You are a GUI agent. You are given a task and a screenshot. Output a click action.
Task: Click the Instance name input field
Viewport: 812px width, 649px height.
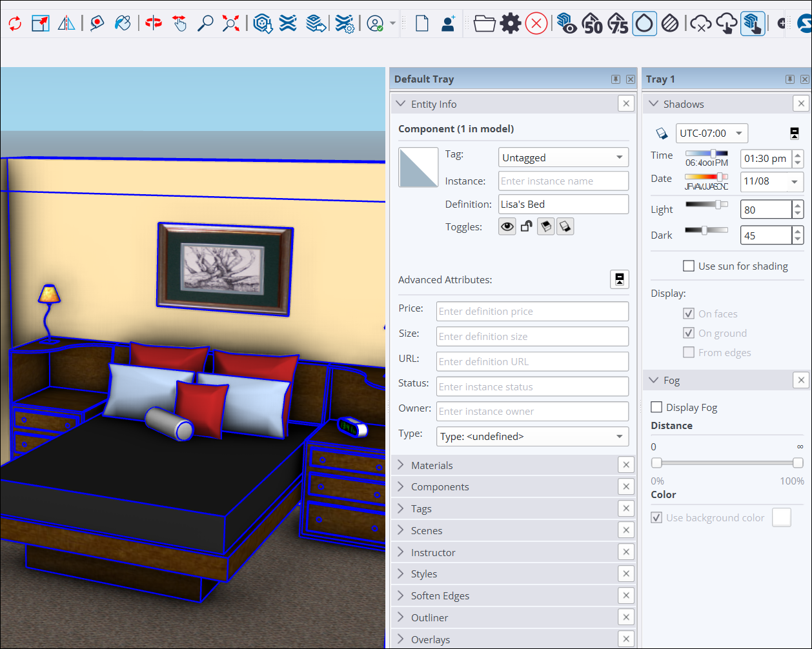click(x=563, y=181)
